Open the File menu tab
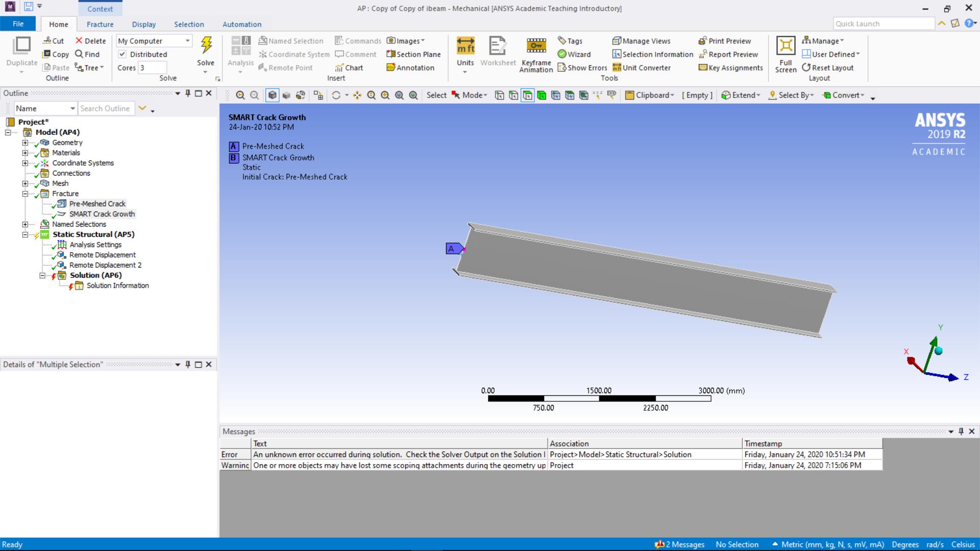This screenshot has height=551, width=980. coord(18,24)
